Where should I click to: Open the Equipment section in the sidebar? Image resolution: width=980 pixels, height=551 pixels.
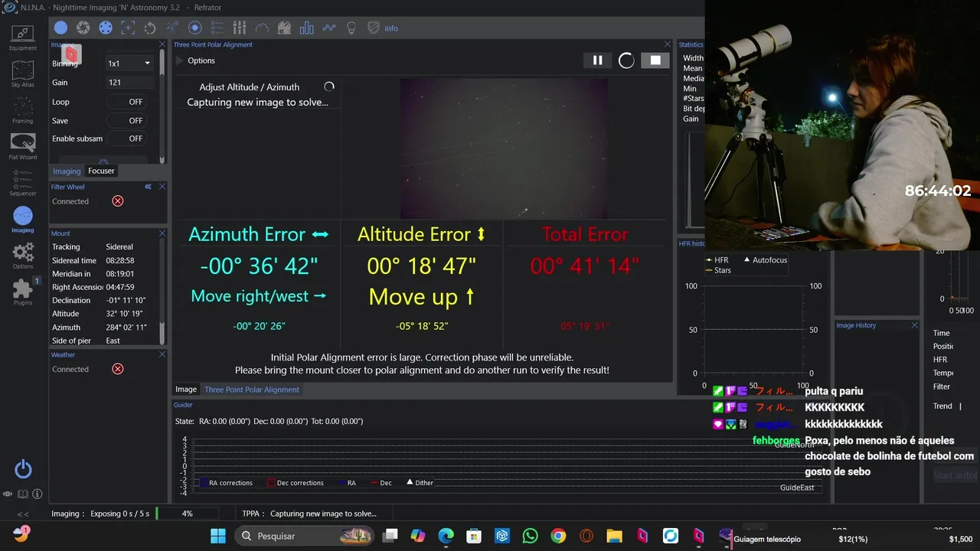coord(23,37)
